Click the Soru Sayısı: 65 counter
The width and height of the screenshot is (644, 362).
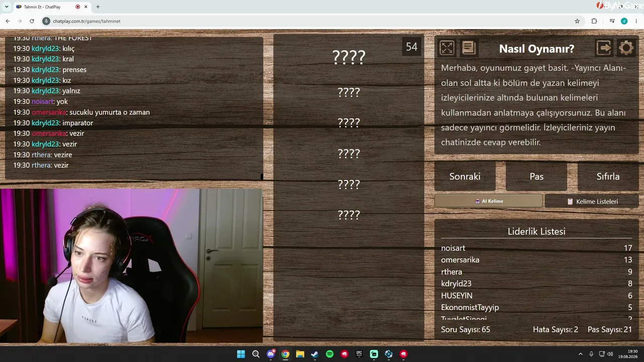point(465,329)
